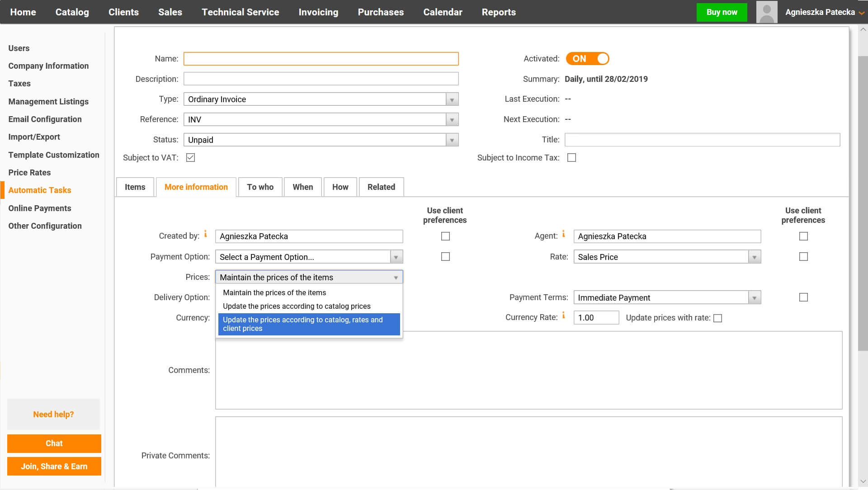Click the Chat button
The image size is (868, 490).
click(54, 443)
